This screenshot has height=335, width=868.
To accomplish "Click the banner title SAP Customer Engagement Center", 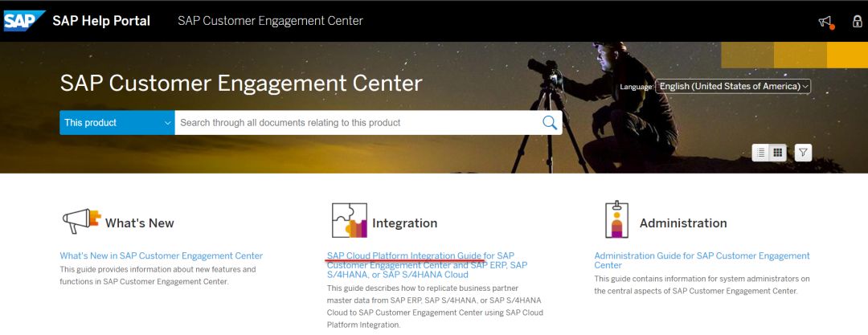I will (x=241, y=84).
